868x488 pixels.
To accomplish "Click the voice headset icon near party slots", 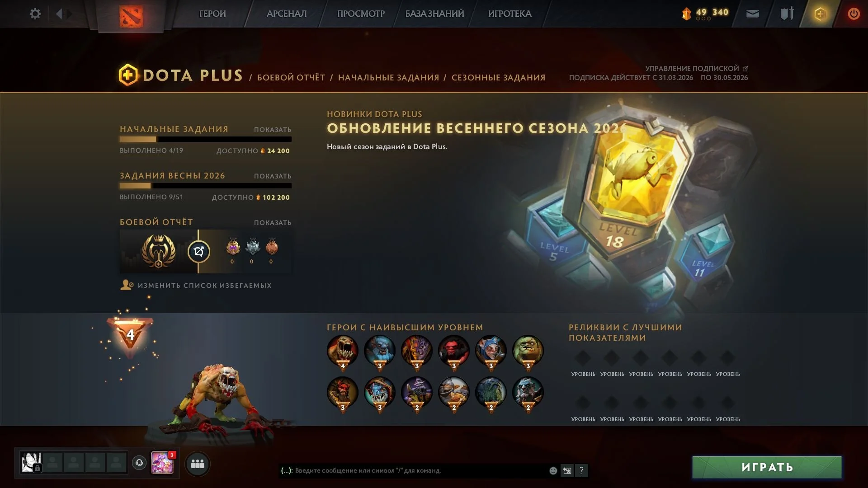I will point(139,463).
